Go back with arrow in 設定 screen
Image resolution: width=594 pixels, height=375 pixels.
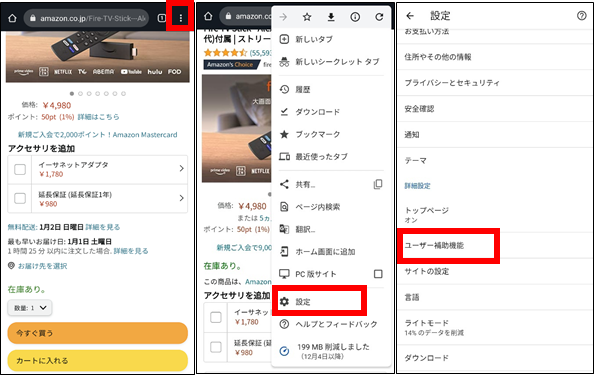point(410,16)
